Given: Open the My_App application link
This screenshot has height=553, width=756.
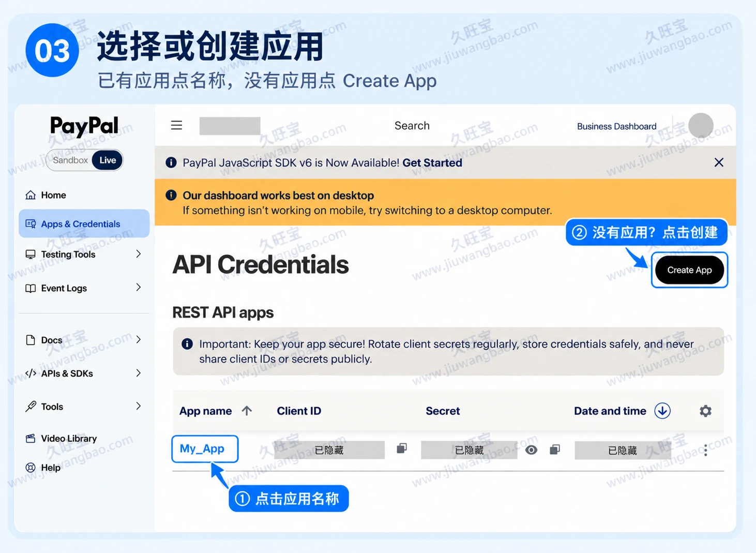Looking at the screenshot, I should pyautogui.click(x=202, y=449).
